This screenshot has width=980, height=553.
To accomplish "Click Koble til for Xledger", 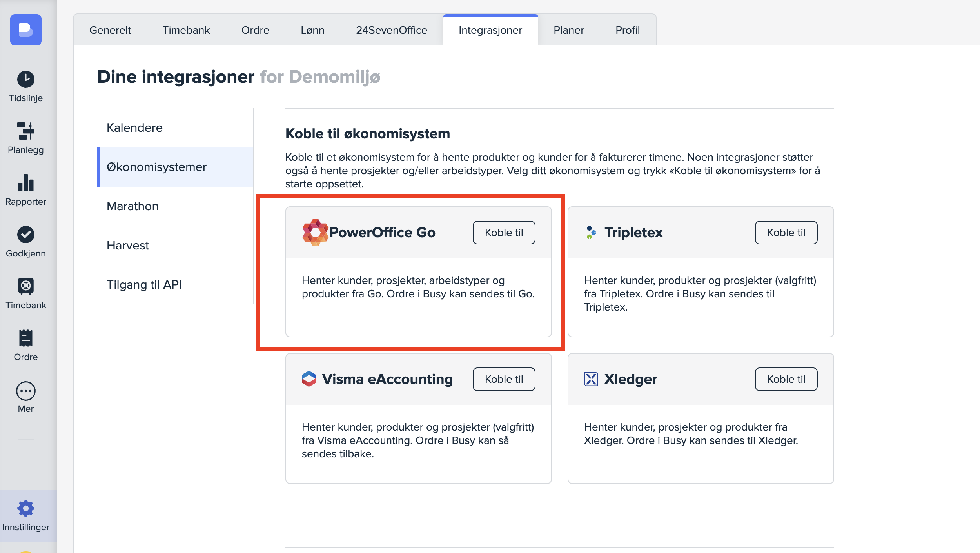I will click(786, 379).
